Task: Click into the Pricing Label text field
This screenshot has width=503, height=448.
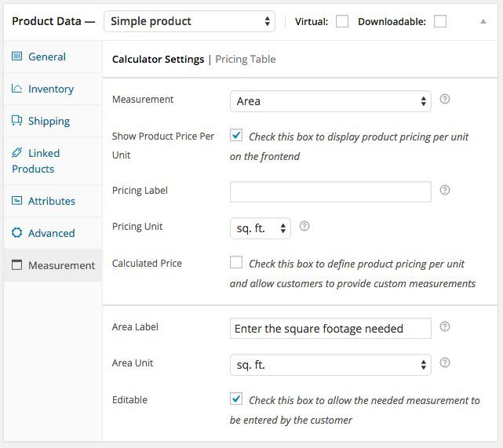Action: (330, 191)
